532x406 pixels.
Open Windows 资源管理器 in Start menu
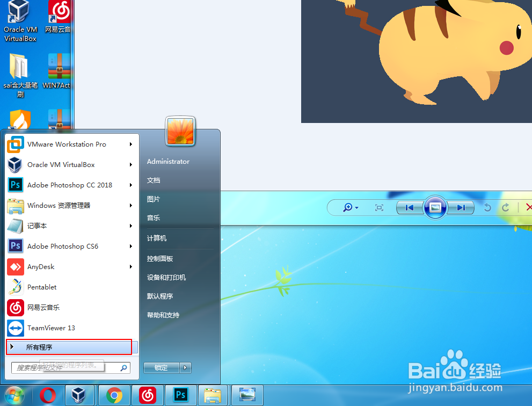(x=70, y=205)
